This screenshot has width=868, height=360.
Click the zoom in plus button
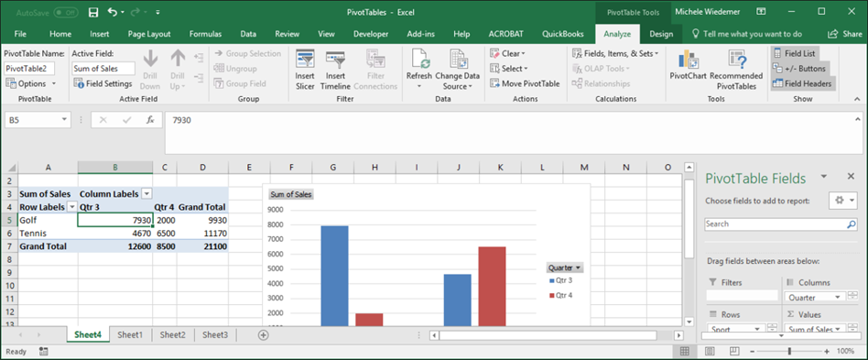click(827, 351)
